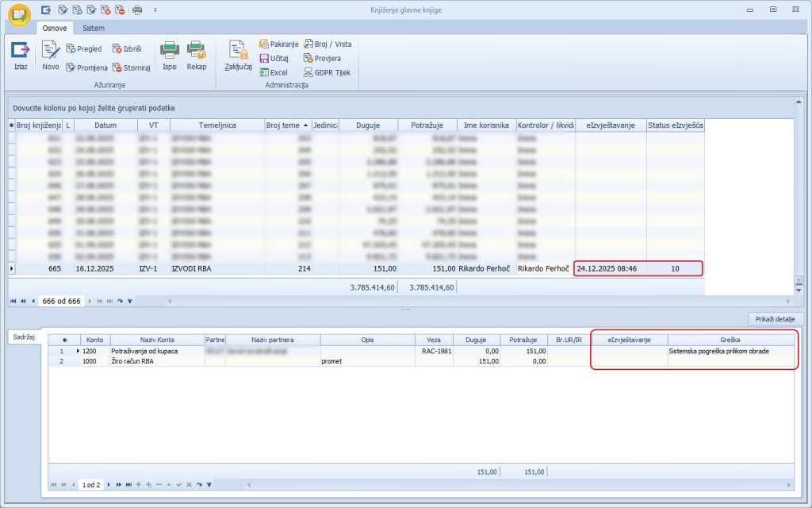Open the filter icon in the upper grid navigator
Image resolution: width=812 pixels, height=508 pixels.
coord(130,302)
